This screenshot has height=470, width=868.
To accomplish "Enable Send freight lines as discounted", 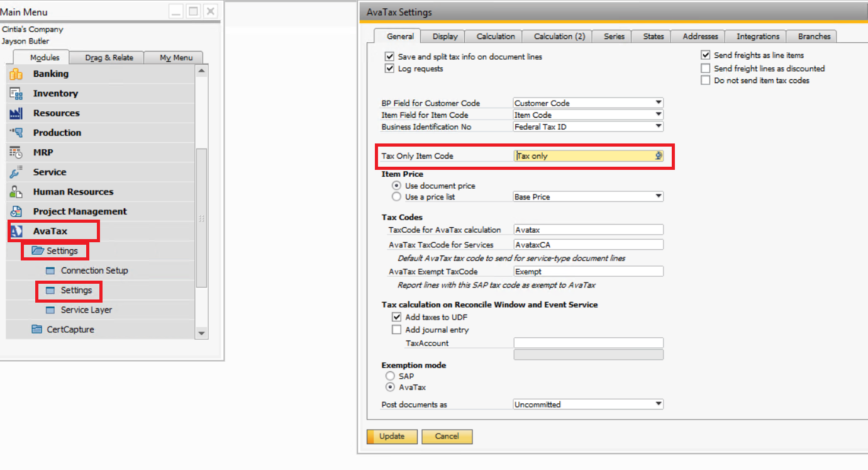I will 705,68.
